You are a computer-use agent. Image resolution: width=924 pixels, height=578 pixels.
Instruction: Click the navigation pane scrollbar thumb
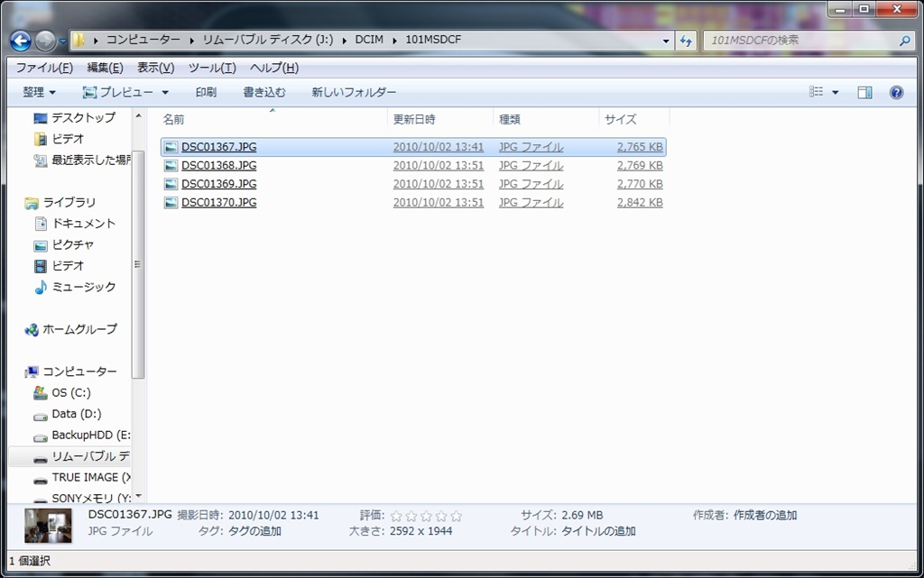[138, 264]
